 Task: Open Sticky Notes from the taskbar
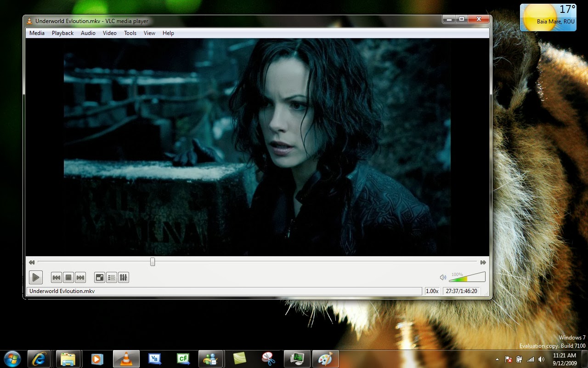240,359
